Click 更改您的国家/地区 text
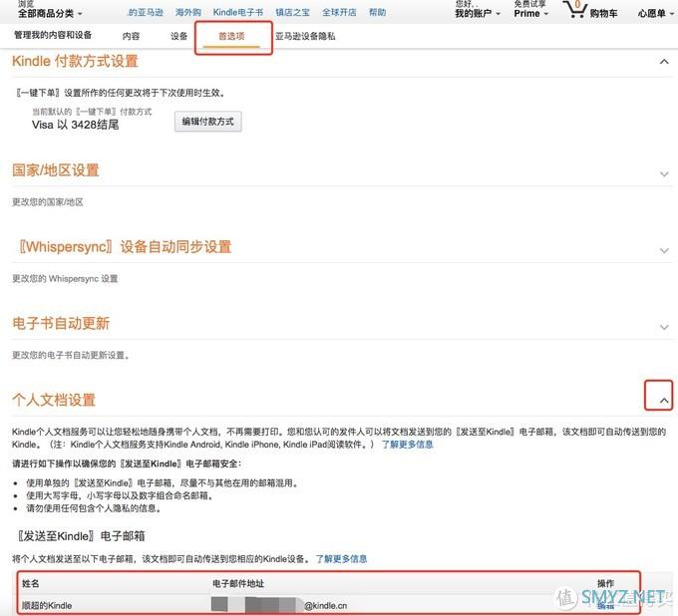Image resolution: width=678 pixels, height=616 pixels. click(48, 202)
